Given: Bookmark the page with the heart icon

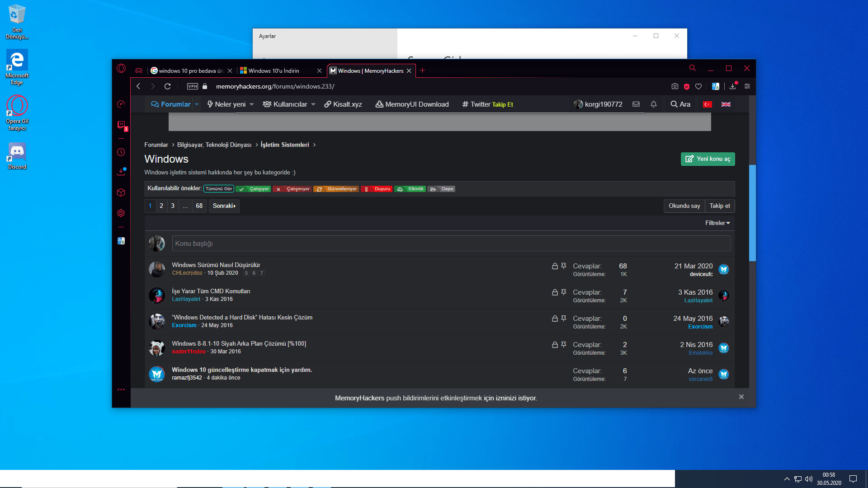Looking at the screenshot, I should point(698,86).
